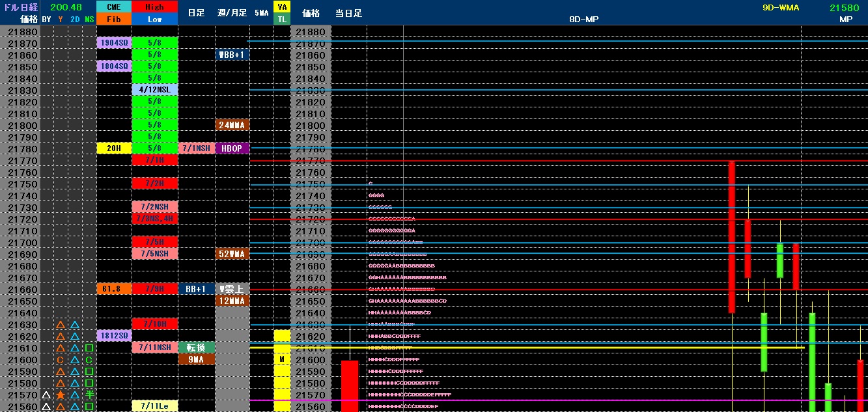Select the purple HBOP cell

[x=232, y=148]
